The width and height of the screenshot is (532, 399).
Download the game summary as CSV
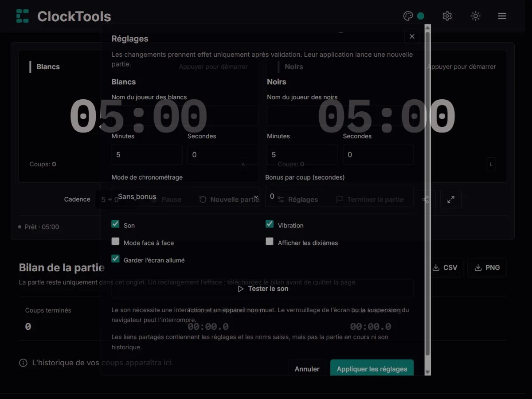tap(444, 267)
